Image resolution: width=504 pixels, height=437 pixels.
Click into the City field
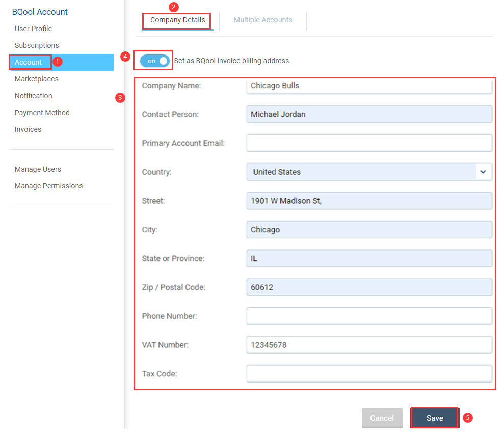369,229
